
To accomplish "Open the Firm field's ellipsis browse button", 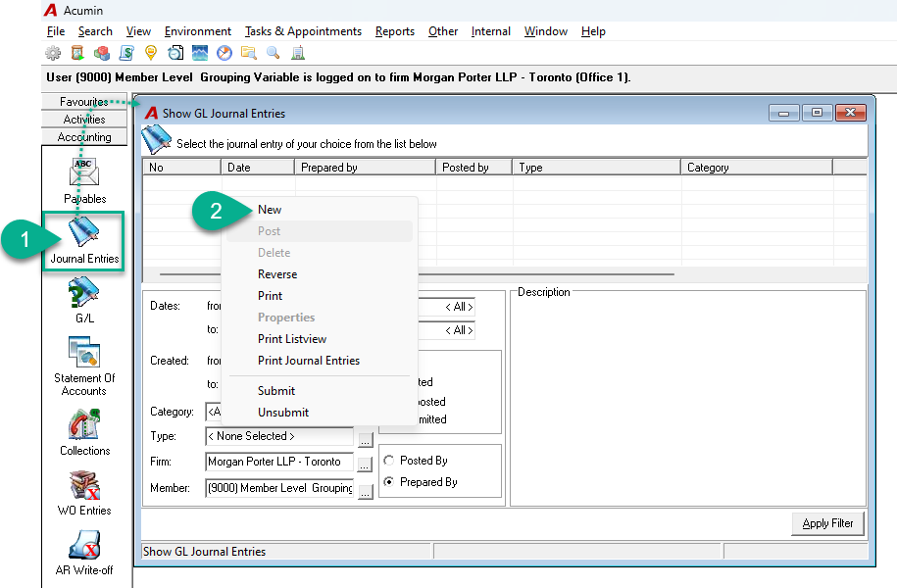I will coord(365,465).
